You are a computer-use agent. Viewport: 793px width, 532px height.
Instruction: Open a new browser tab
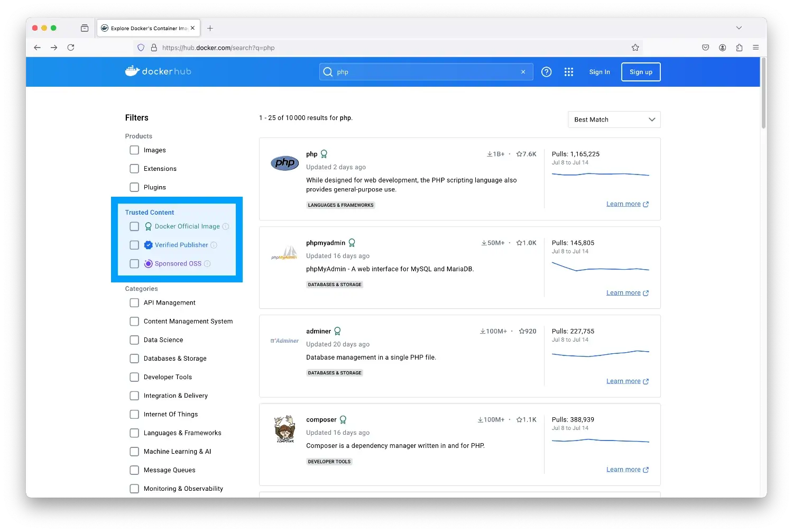click(x=210, y=28)
